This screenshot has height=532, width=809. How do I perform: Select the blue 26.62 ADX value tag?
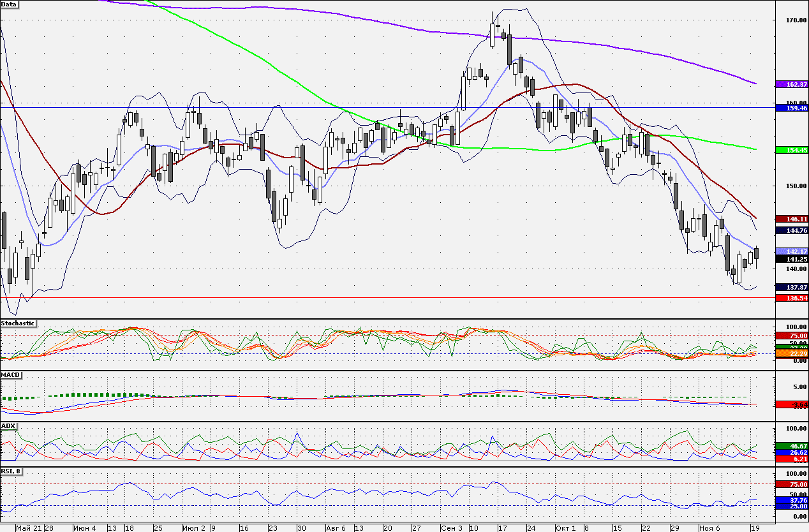tap(791, 452)
